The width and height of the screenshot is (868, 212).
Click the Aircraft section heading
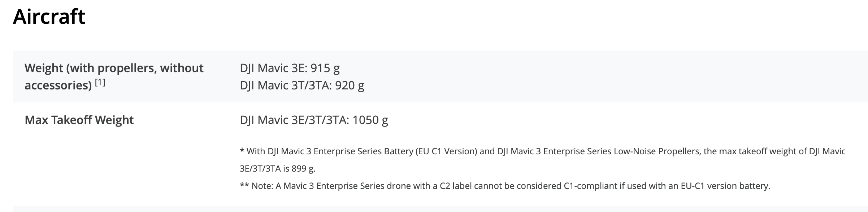pos(49,17)
